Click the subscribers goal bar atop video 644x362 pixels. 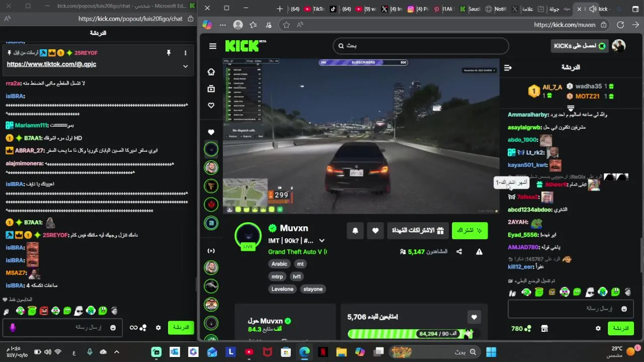pyautogui.click(x=363, y=62)
